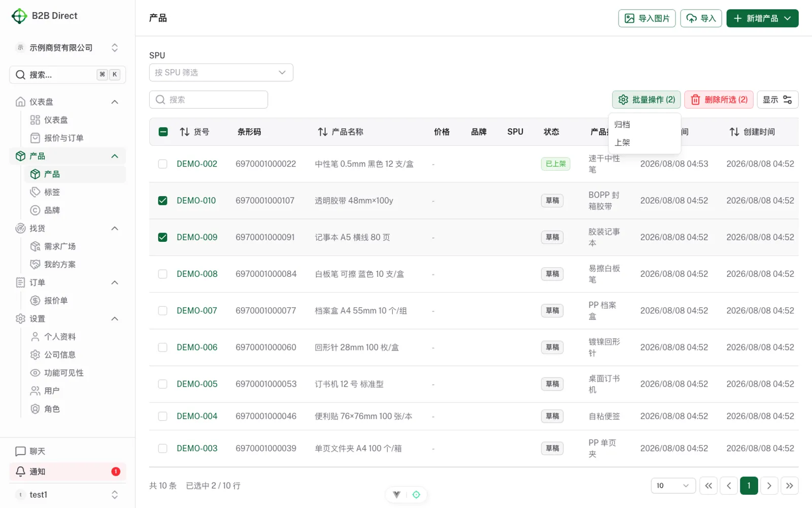This screenshot has width=812, height=508.
Task: Choose 上架 from batch menu
Action: point(645,143)
